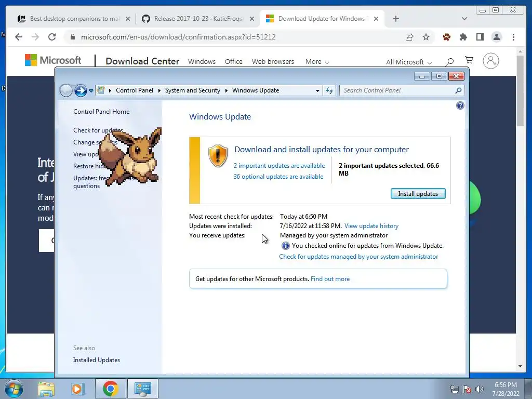
Task: Open Chrome tab search chevron
Action: [x=464, y=19]
